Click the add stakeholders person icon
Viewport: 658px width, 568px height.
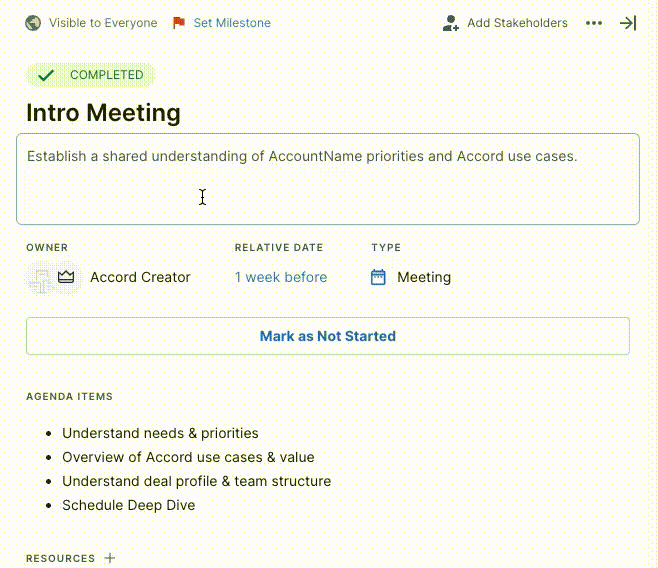click(451, 23)
